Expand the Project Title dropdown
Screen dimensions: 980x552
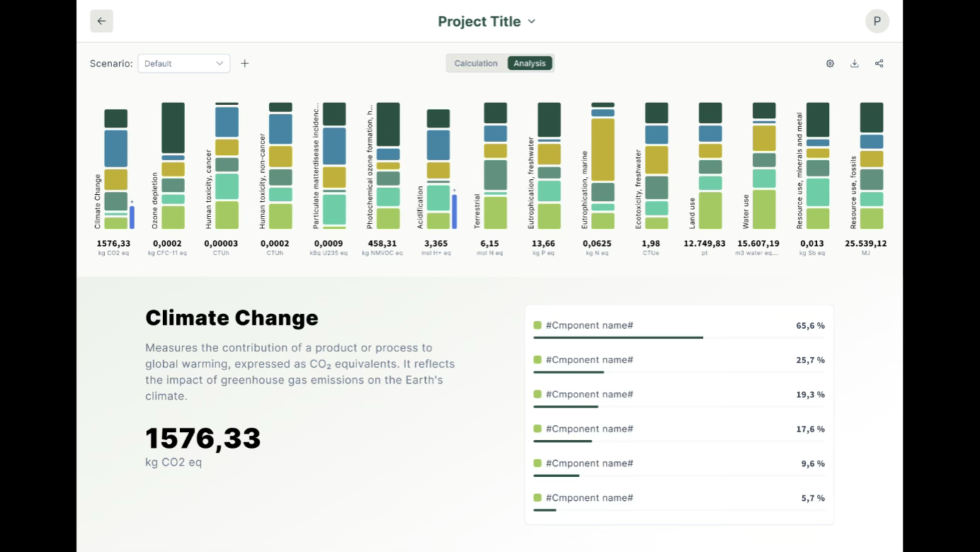click(x=486, y=21)
